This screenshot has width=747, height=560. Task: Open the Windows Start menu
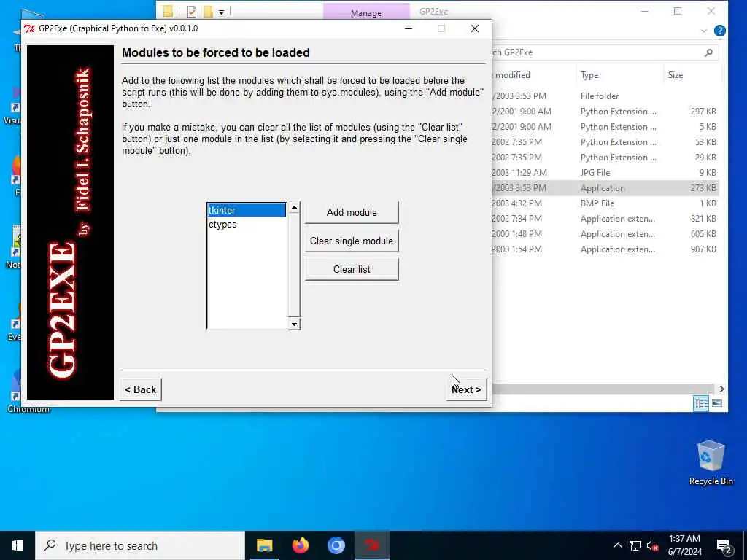[18, 545]
